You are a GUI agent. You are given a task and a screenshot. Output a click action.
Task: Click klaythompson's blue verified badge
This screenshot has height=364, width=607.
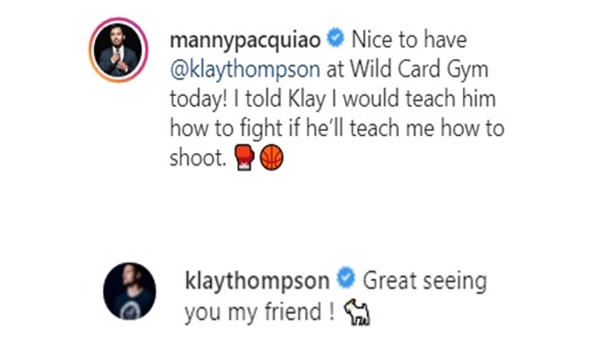(346, 278)
